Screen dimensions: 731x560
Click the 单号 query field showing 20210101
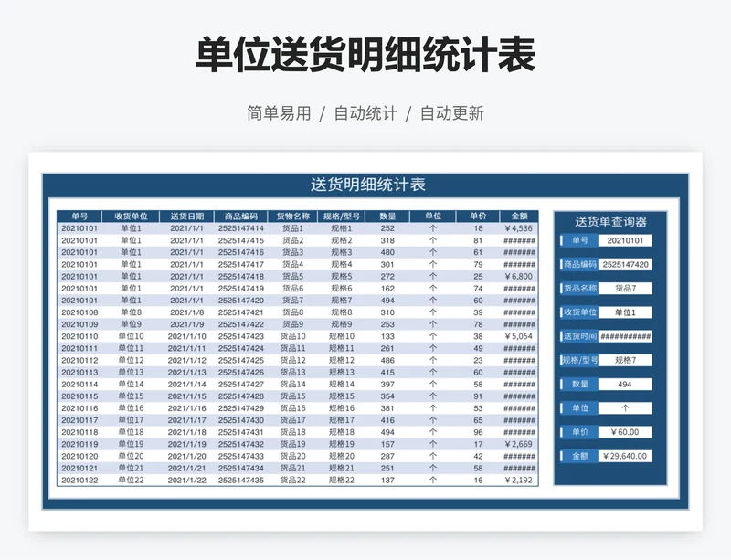coord(625,240)
